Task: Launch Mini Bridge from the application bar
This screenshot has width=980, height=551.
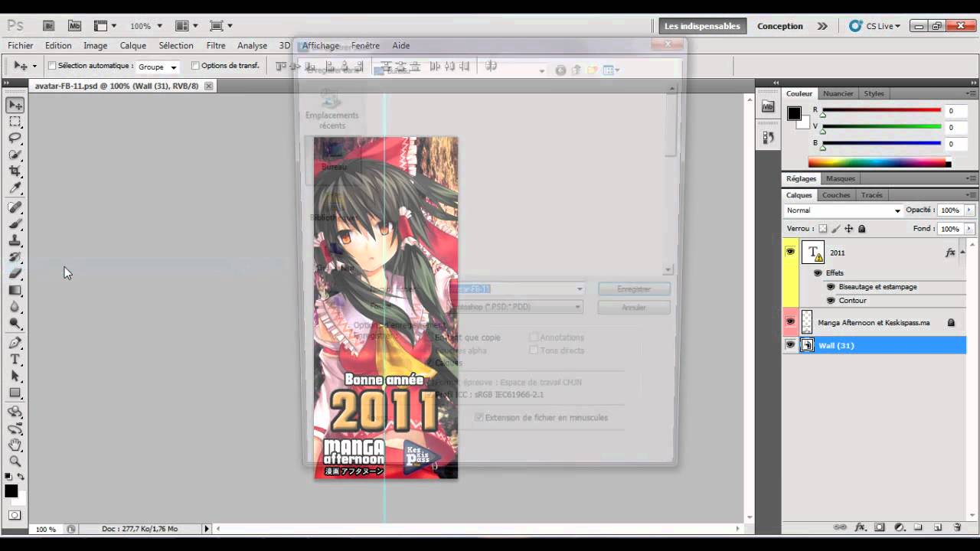Action: 74,26
